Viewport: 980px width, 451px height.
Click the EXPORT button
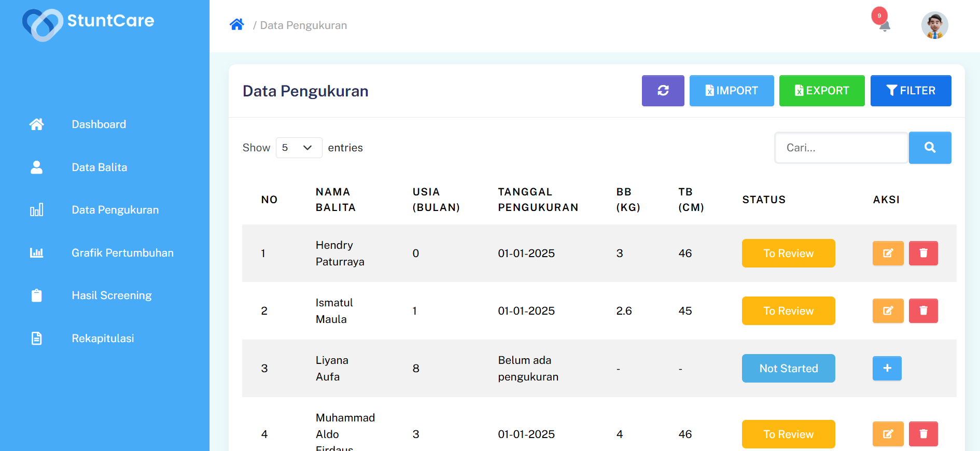822,91
